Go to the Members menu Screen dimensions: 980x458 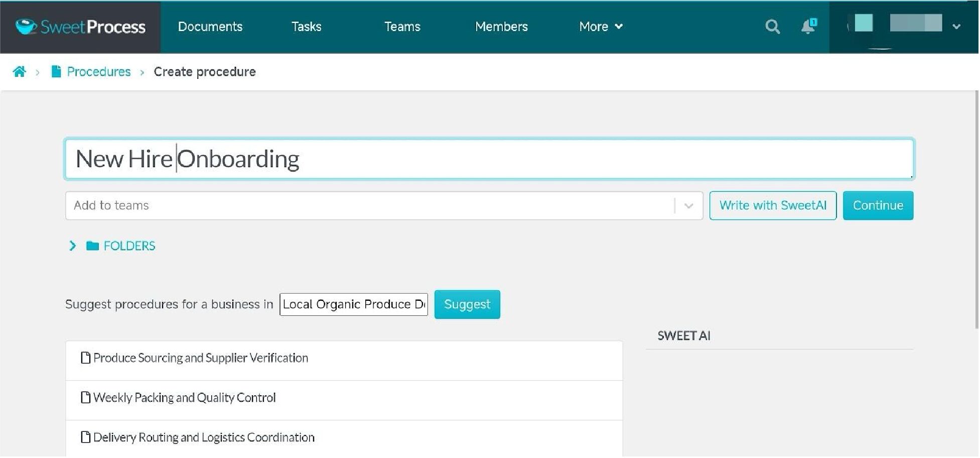502,27
